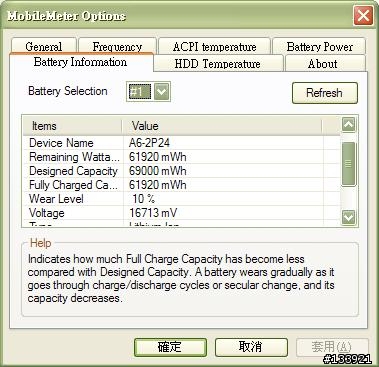The height and width of the screenshot is (367, 379).
Task: Close the MobileMeter Options window
Action: [x=363, y=15]
